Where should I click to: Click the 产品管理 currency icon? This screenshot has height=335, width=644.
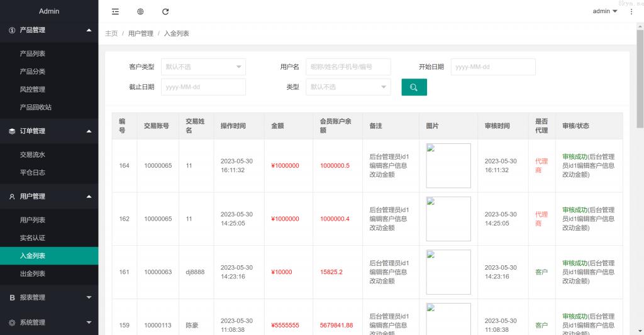point(12,30)
